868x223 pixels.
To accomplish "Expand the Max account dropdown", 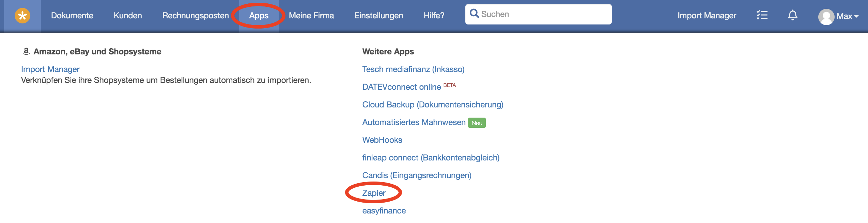I will click(847, 16).
